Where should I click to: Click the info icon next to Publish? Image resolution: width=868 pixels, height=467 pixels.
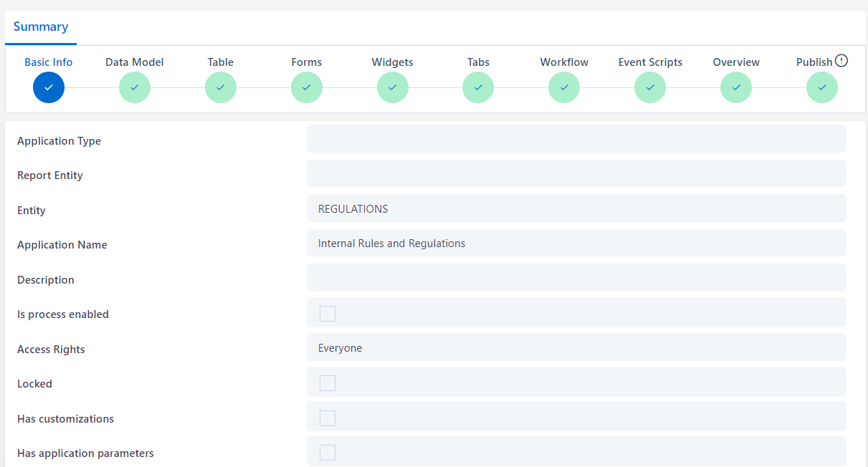coord(841,61)
